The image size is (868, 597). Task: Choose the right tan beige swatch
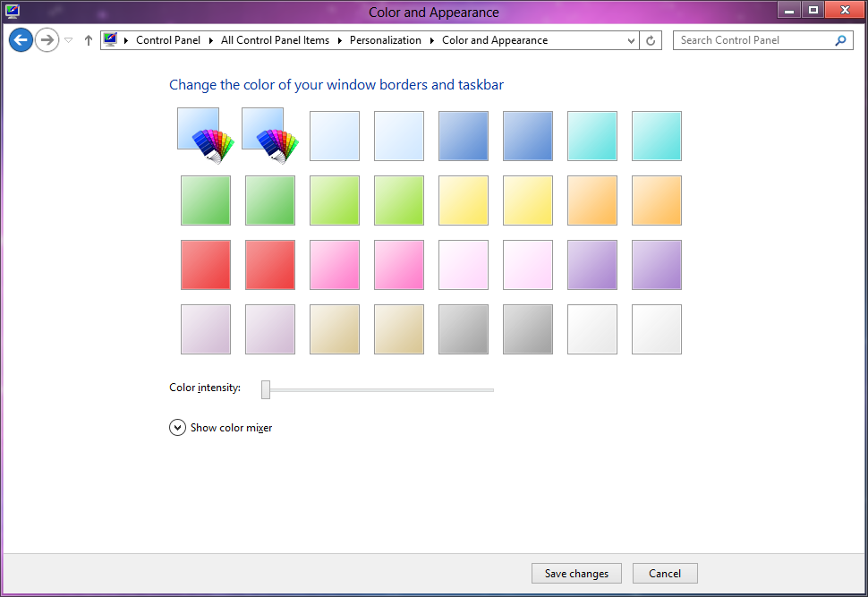pos(398,329)
